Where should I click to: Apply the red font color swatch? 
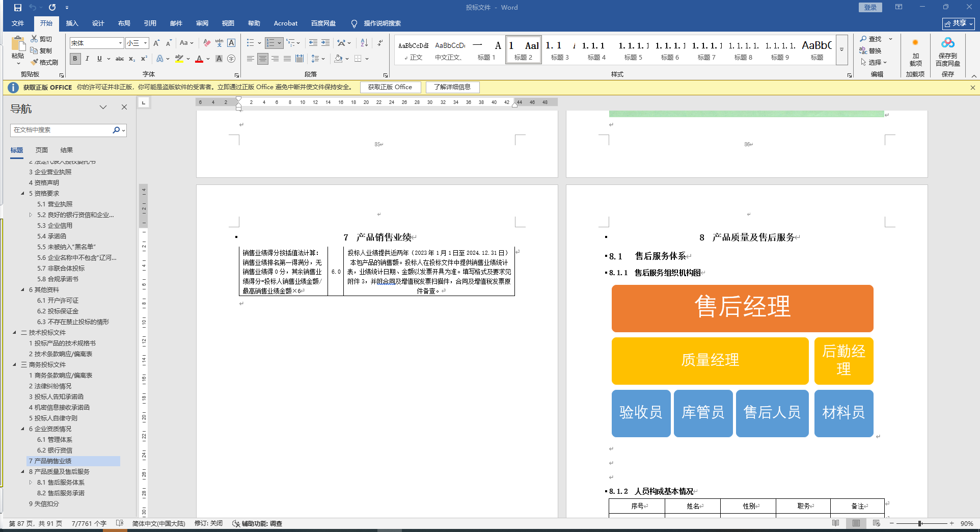tap(199, 59)
